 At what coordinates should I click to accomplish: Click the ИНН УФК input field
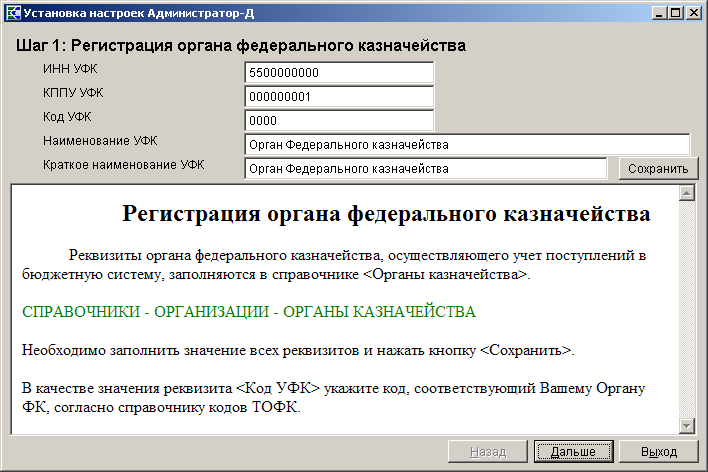point(339,73)
